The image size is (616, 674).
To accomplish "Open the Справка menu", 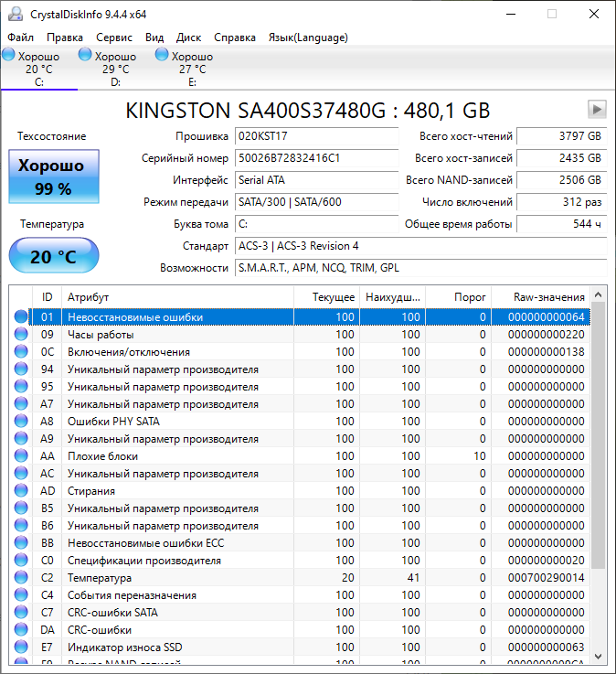I will tap(235, 37).
